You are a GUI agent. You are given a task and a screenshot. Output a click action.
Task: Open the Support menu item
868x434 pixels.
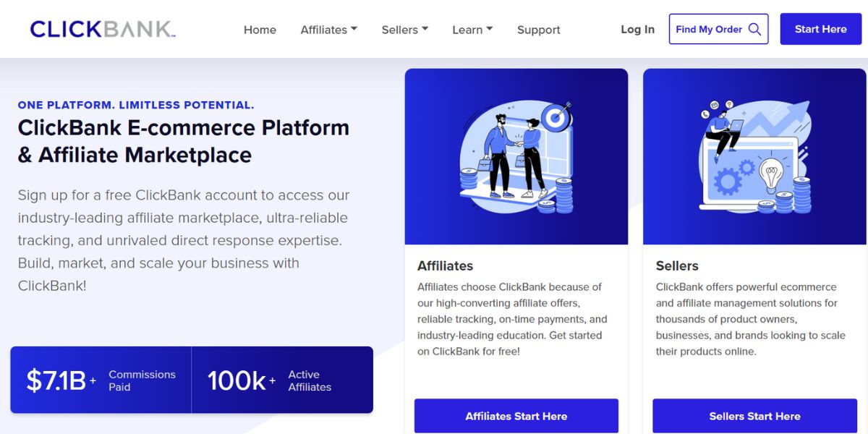pos(538,30)
